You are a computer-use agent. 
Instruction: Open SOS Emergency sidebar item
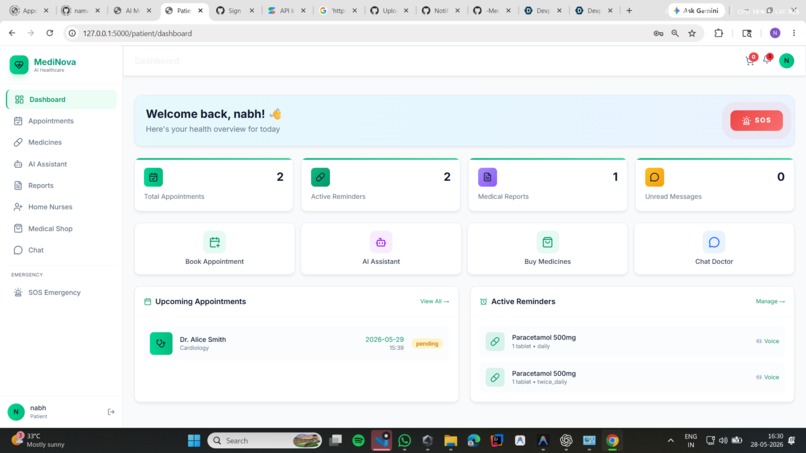[x=61, y=293]
